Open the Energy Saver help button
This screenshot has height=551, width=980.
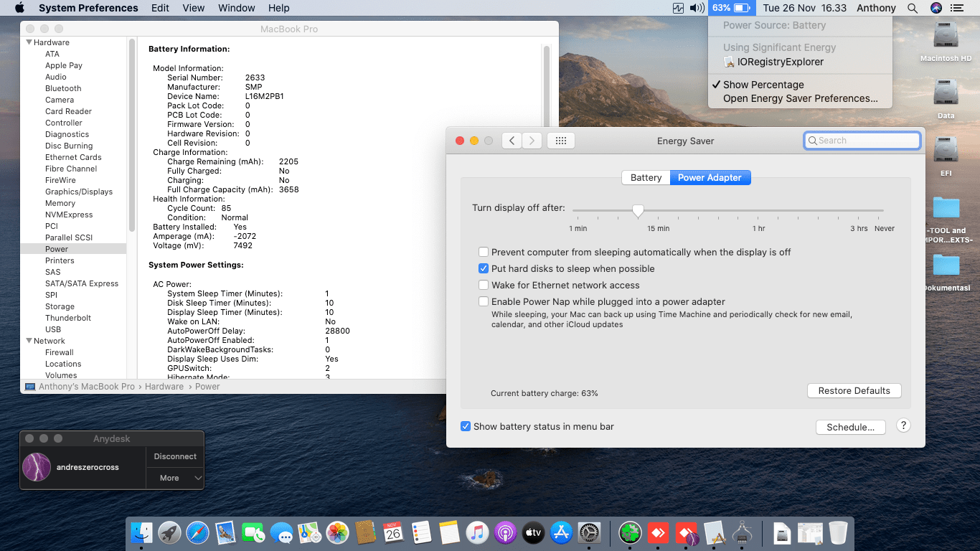[904, 425]
